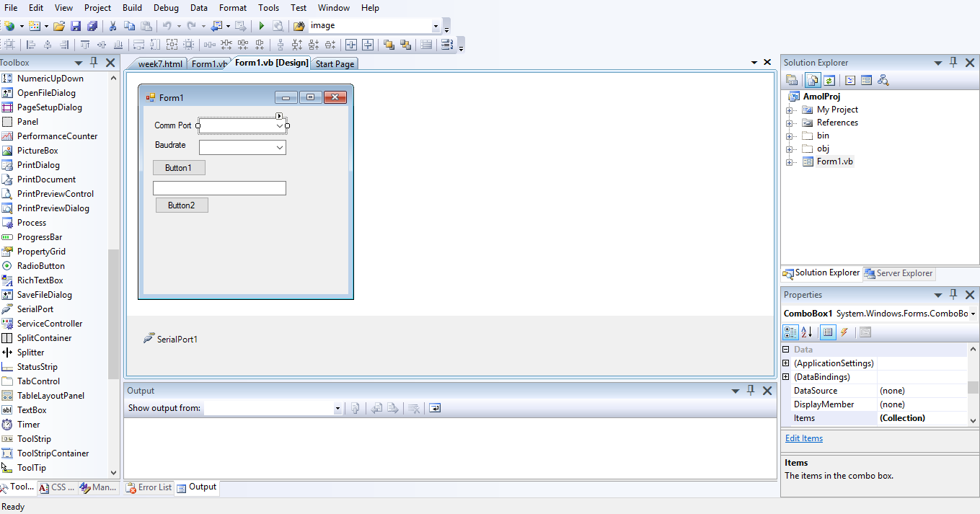Click Center Vertically layout icon
Viewport: 980px width, 514px height.
(368, 45)
